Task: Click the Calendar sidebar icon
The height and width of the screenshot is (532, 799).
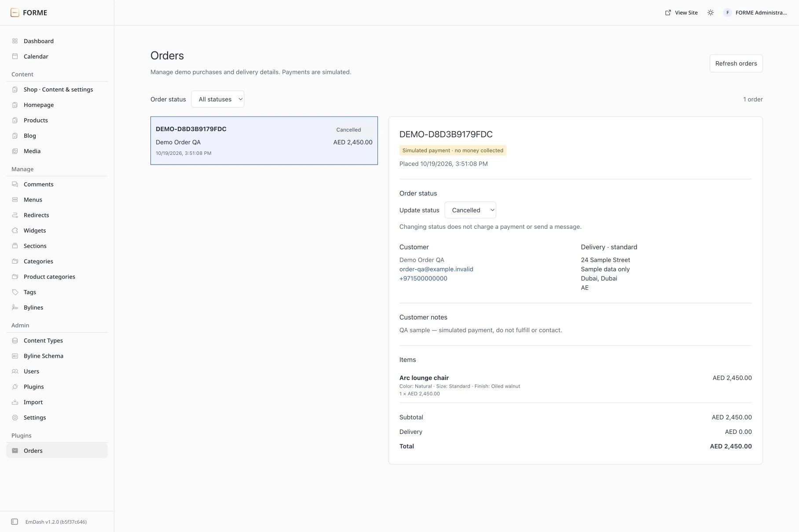Action: 15,56
